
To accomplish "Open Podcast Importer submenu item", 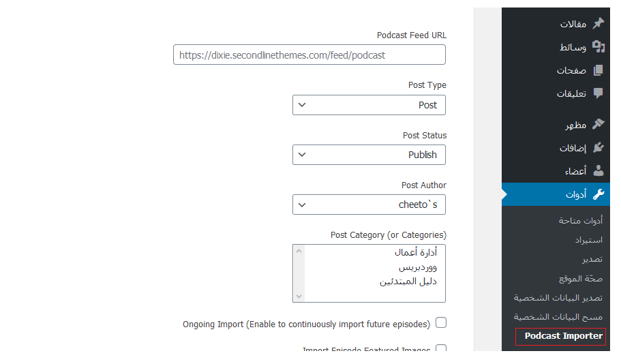I will pyautogui.click(x=563, y=336).
